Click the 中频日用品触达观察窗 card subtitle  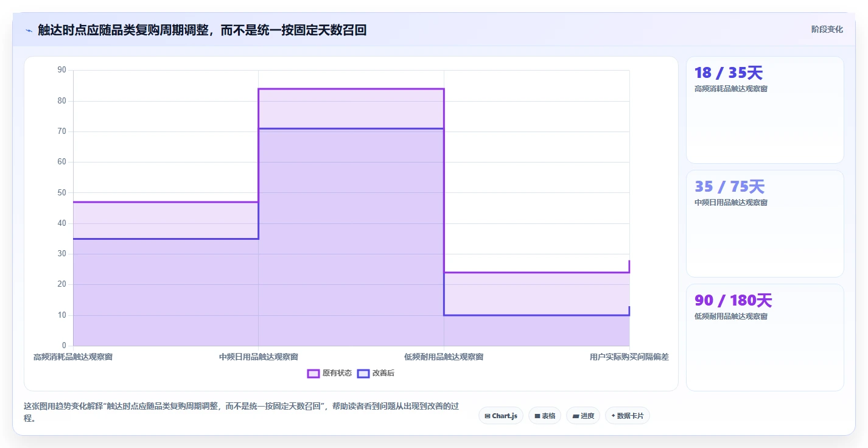click(x=731, y=203)
